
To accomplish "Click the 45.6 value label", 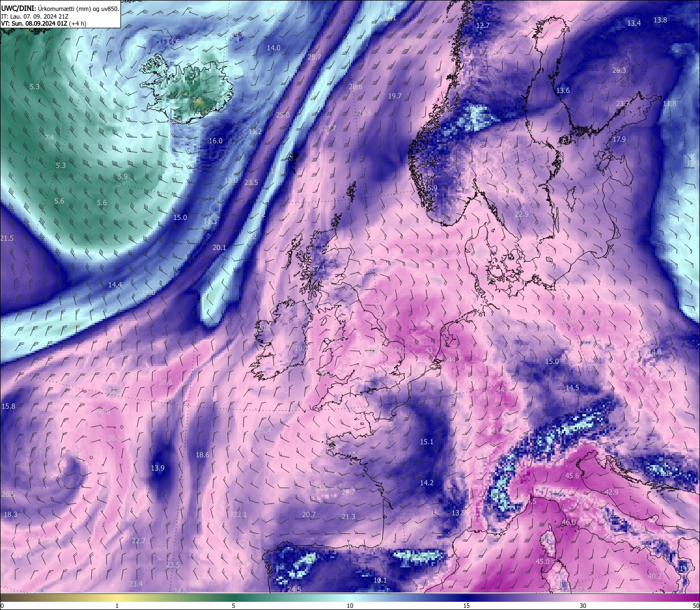I will [572, 476].
